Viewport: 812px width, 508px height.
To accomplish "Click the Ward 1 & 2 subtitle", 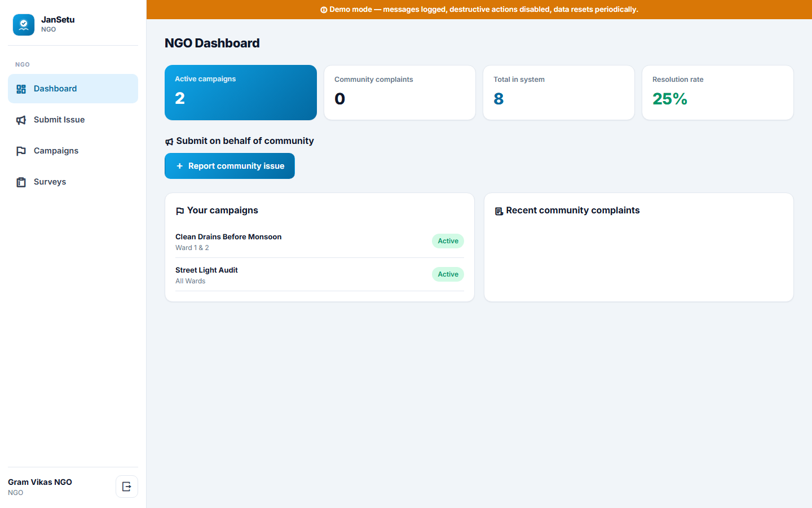I will coord(192,248).
